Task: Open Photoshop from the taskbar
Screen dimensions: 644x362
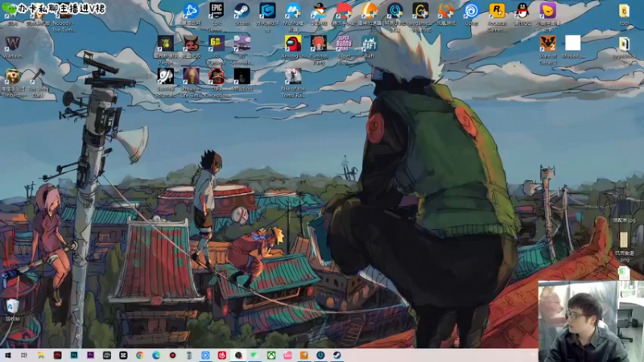Action: [74, 356]
